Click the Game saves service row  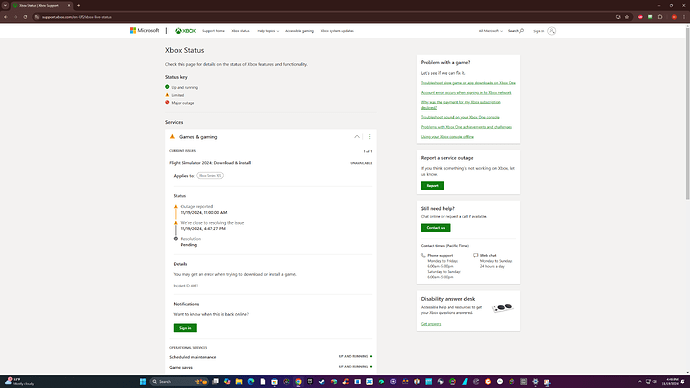click(271, 367)
